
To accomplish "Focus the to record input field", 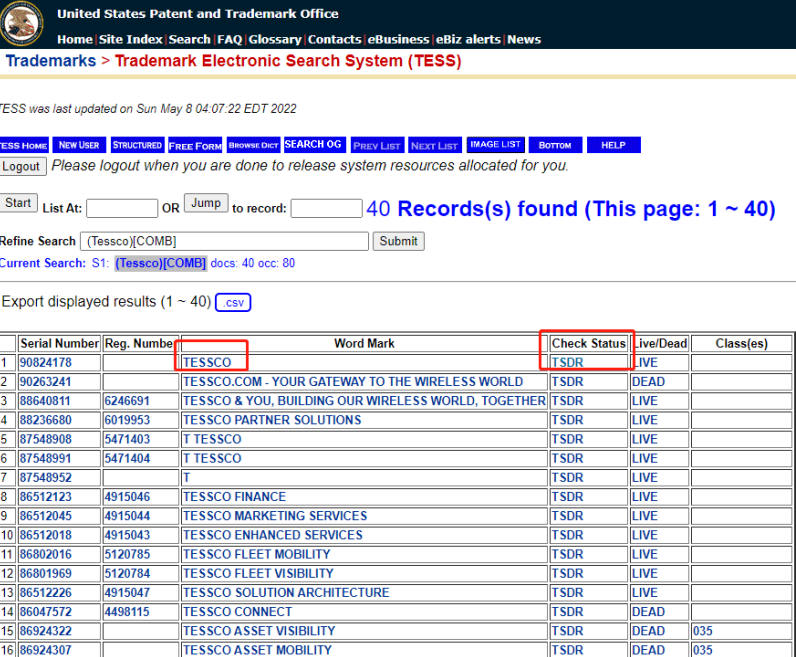I will point(326,208).
